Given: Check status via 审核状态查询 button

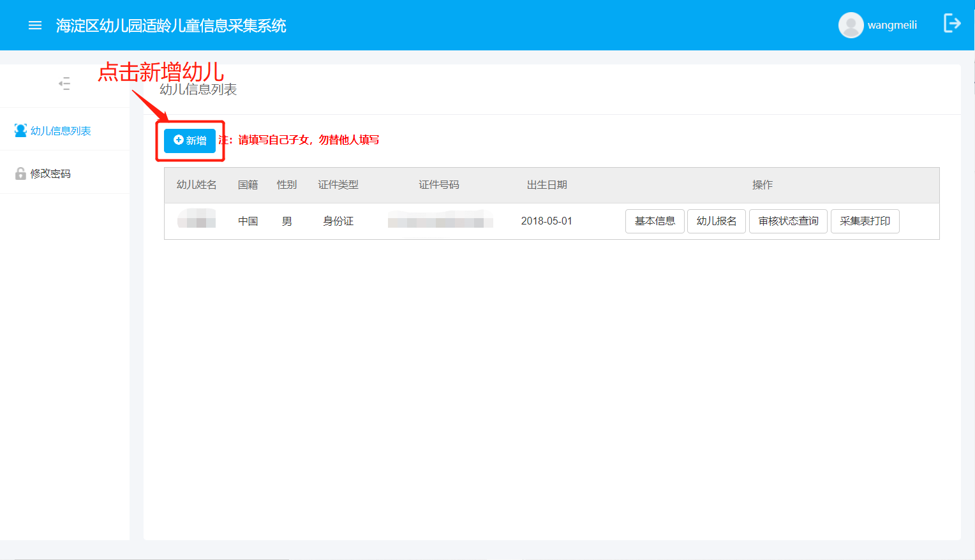Looking at the screenshot, I should click(x=788, y=221).
